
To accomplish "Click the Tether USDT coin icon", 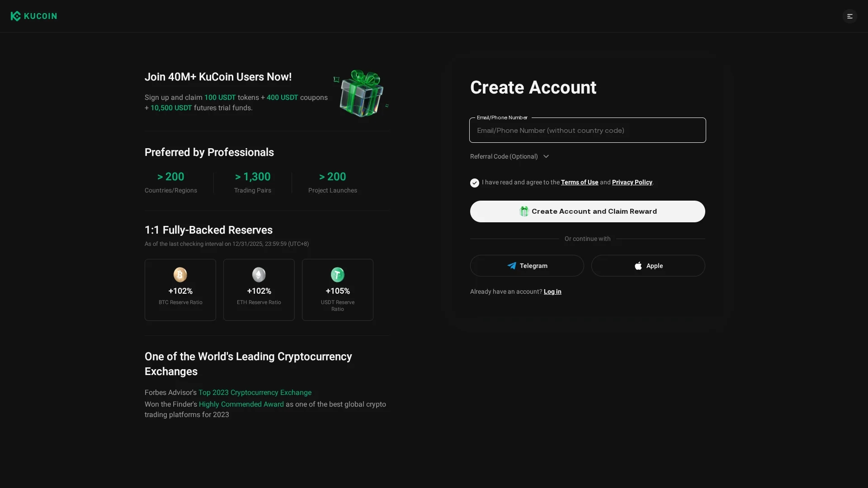I will coord(338,274).
